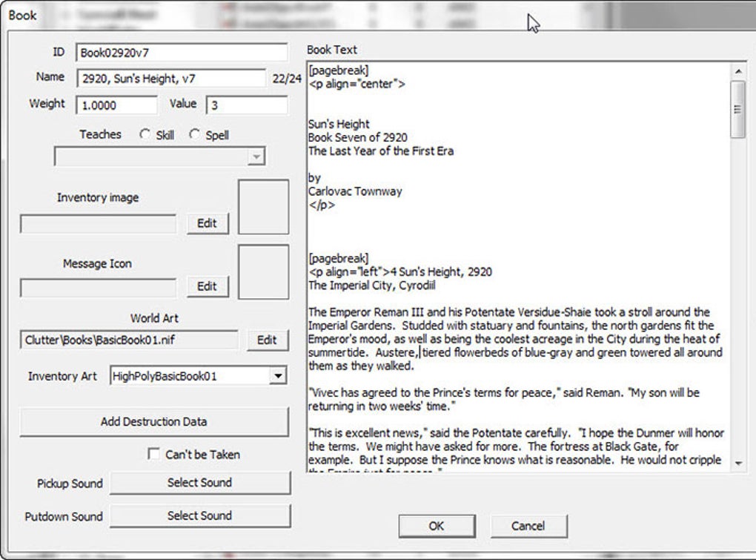The width and height of the screenshot is (756, 560).
Task: Select the Spell radio button
Action: tap(194, 134)
